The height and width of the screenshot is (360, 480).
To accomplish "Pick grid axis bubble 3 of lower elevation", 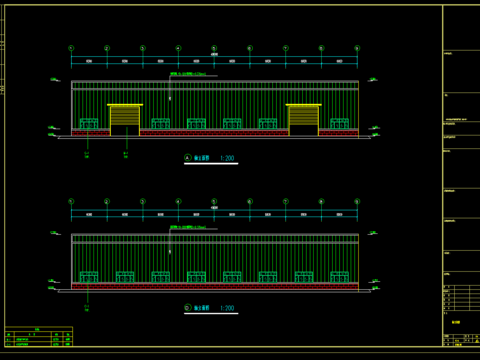I will (x=143, y=201).
